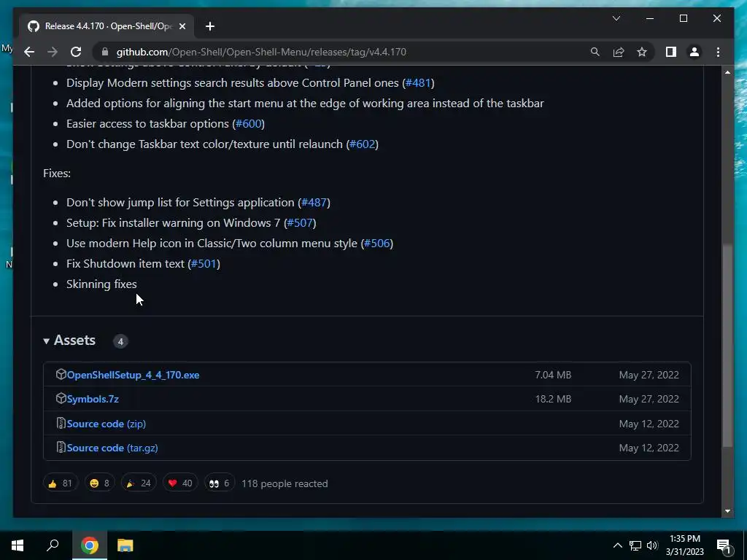
Task: Click the page scrollbar down arrow
Action: click(727, 511)
